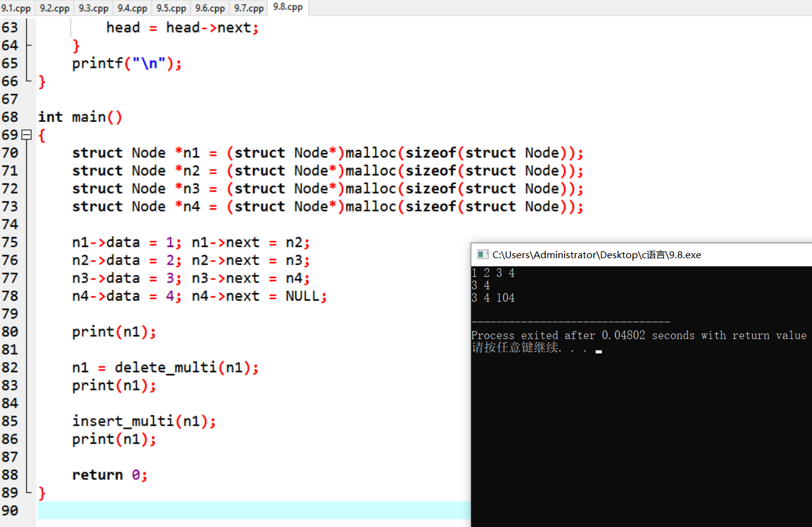Switch to the 9.1.cpp tab
The height and width of the screenshot is (527, 812).
tap(17, 8)
